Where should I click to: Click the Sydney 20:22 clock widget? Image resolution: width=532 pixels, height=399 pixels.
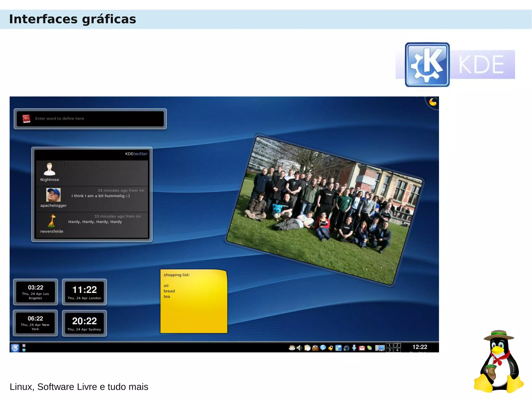[x=84, y=323]
